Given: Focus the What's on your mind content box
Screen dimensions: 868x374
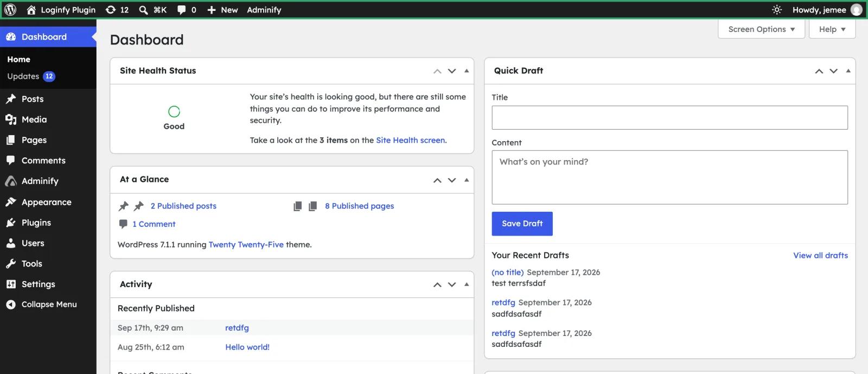Looking at the screenshot, I should click(669, 178).
